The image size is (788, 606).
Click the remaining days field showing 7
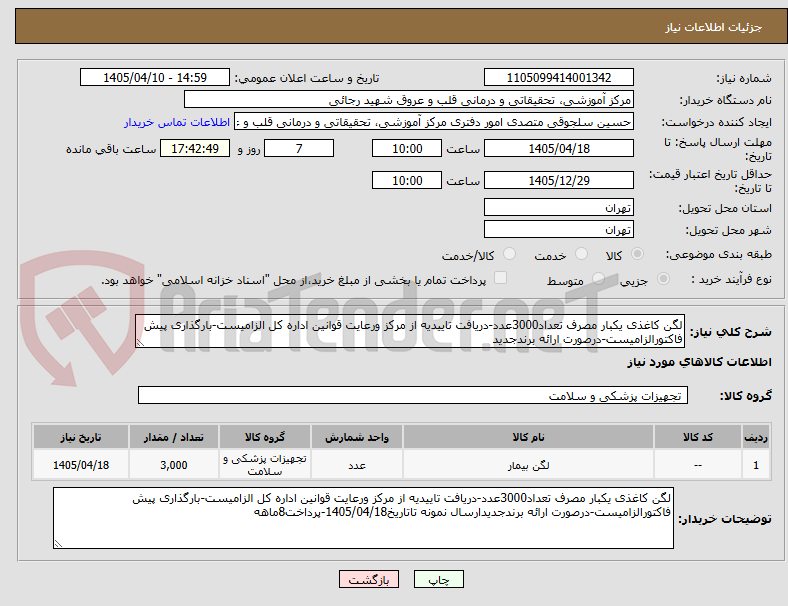[299, 148]
